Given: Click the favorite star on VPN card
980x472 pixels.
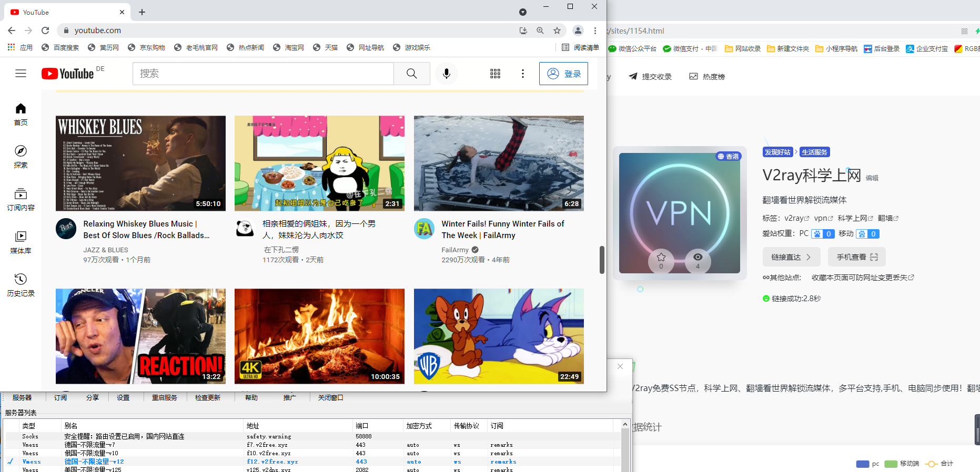Looking at the screenshot, I should 661,257.
